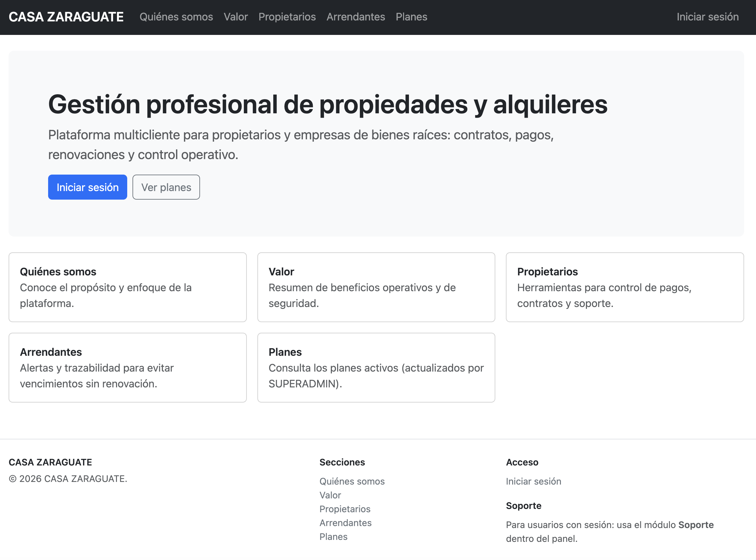The width and height of the screenshot is (756, 560).
Task: Open Propietarios from the footer
Action: tap(345, 509)
